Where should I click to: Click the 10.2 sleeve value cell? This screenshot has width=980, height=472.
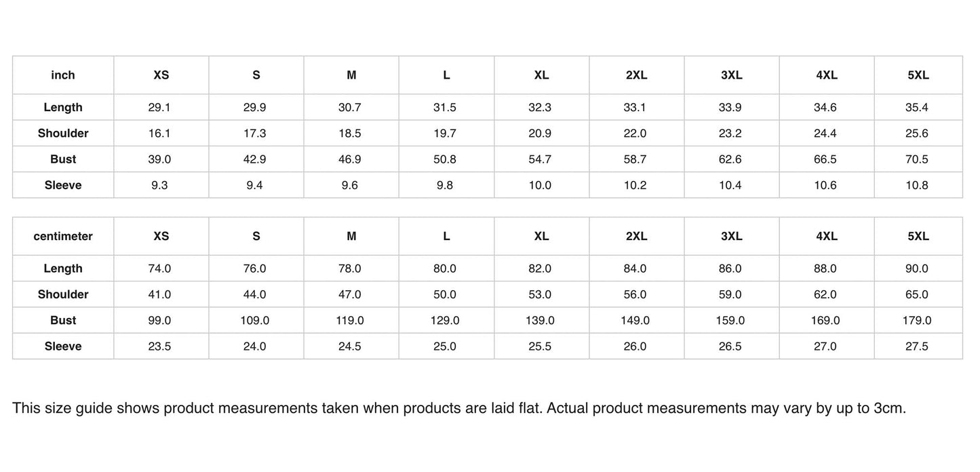635,185
